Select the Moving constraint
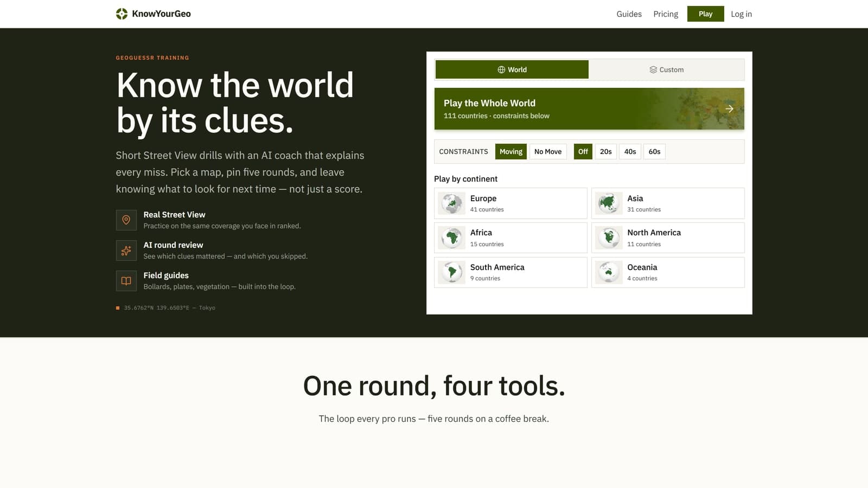 tap(511, 151)
